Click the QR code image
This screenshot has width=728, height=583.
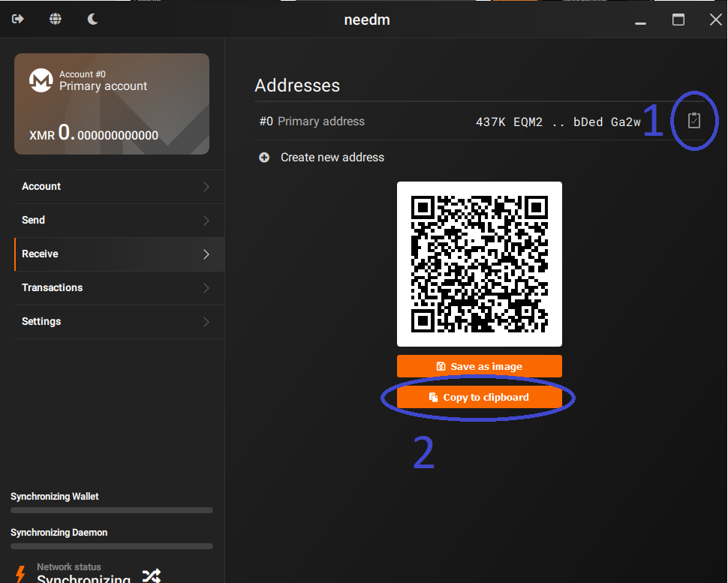click(x=479, y=263)
